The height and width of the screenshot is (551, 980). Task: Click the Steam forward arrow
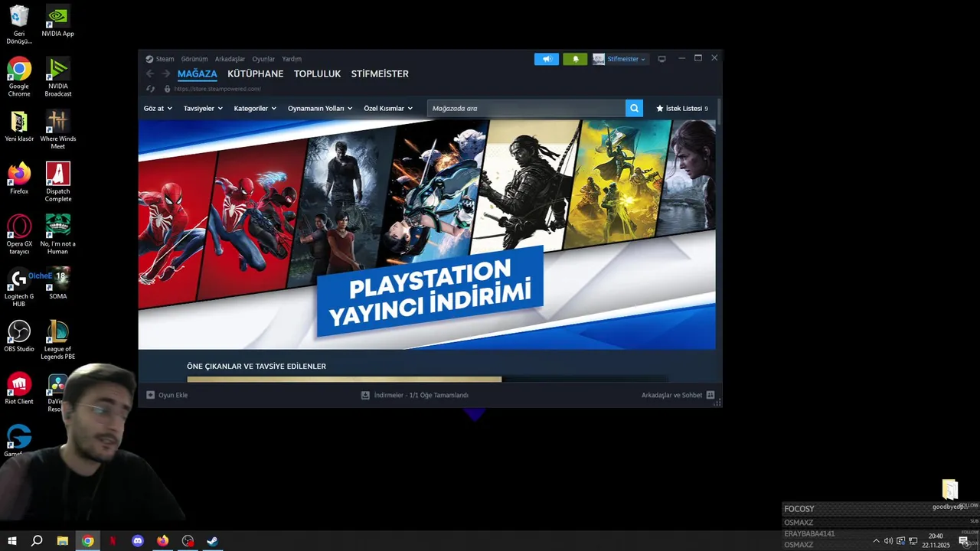pos(165,74)
